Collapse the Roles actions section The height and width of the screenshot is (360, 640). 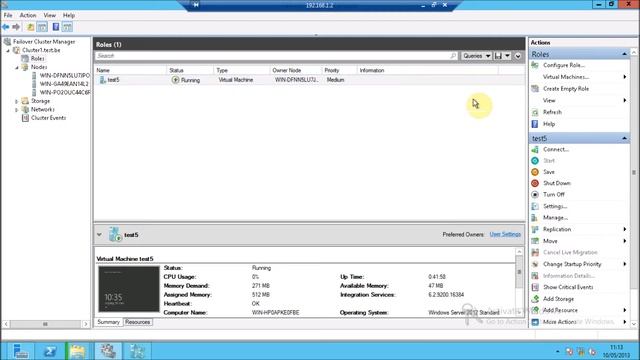tap(624, 54)
